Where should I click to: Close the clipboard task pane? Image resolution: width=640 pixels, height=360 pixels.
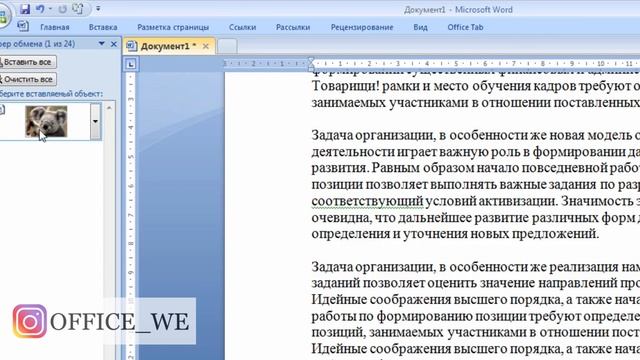coord(114,44)
